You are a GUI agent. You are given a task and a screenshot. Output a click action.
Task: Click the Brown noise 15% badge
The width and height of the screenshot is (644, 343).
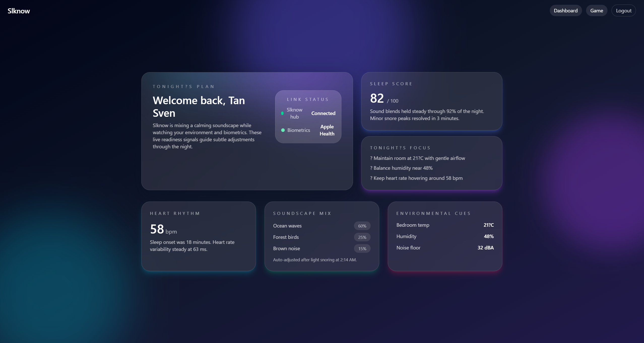click(x=362, y=249)
